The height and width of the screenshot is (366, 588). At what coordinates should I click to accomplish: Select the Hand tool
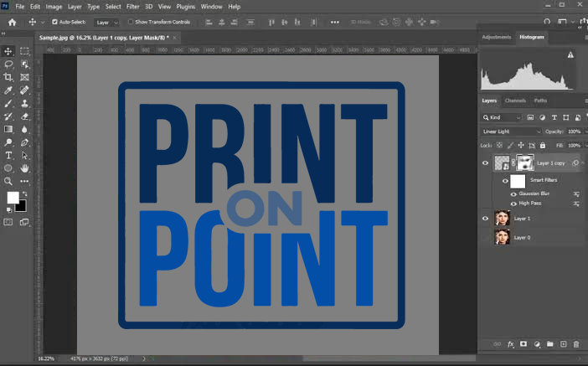[x=25, y=168]
